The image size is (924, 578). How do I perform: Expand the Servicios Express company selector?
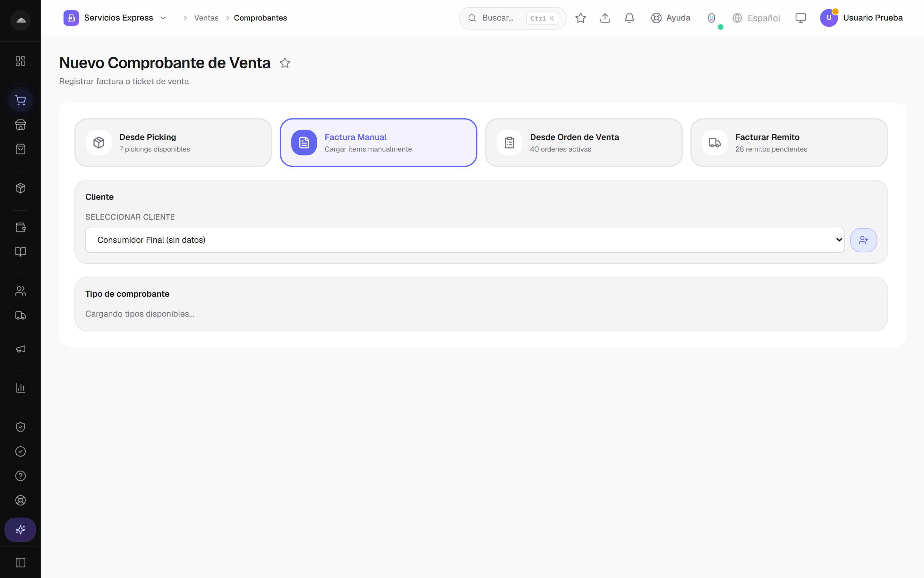[x=115, y=18]
